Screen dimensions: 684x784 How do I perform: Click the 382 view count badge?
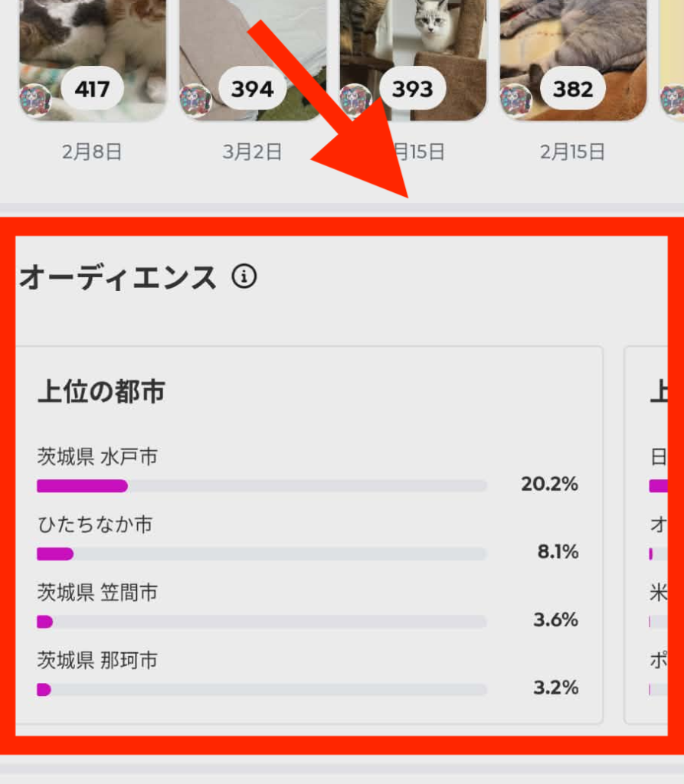click(573, 90)
